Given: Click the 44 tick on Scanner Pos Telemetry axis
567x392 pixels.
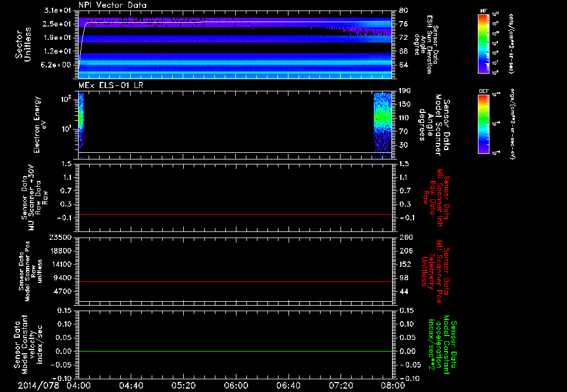Looking at the screenshot, I should [403, 291].
